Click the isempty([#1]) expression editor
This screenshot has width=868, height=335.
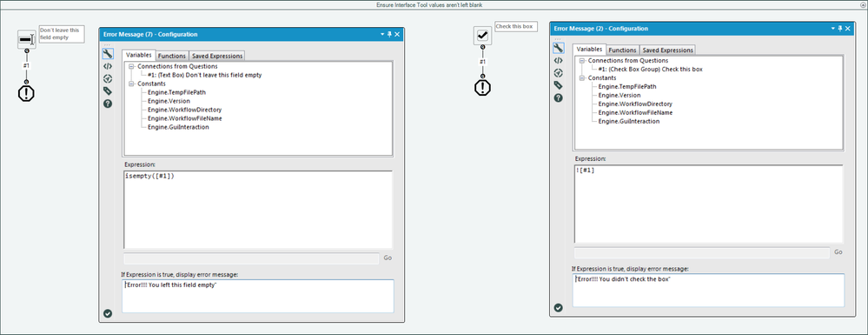pos(258,210)
